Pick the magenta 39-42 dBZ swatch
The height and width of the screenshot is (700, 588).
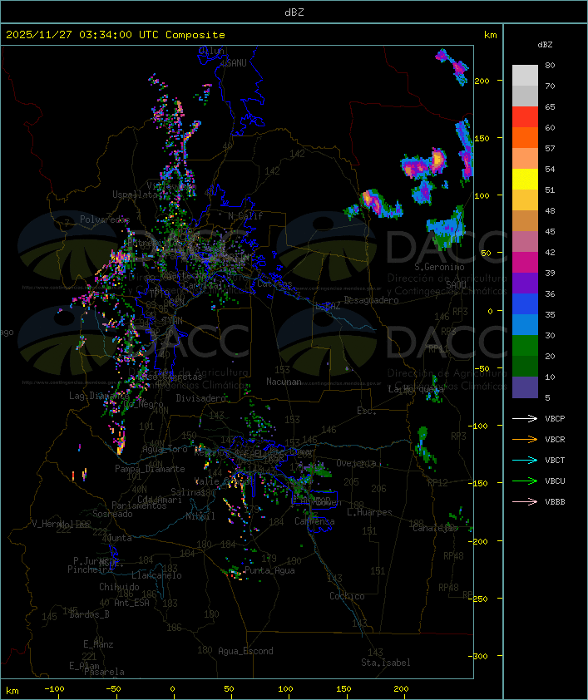(525, 262)
